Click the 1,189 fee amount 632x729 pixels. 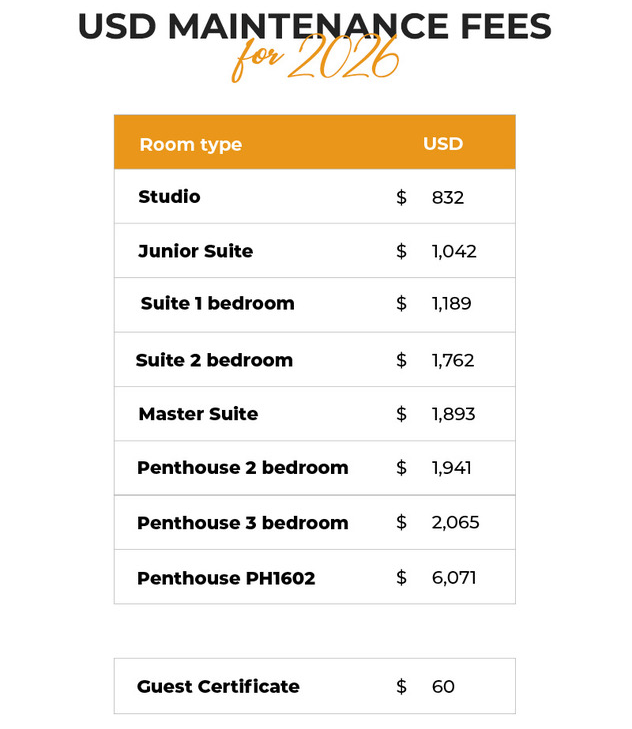451,304
